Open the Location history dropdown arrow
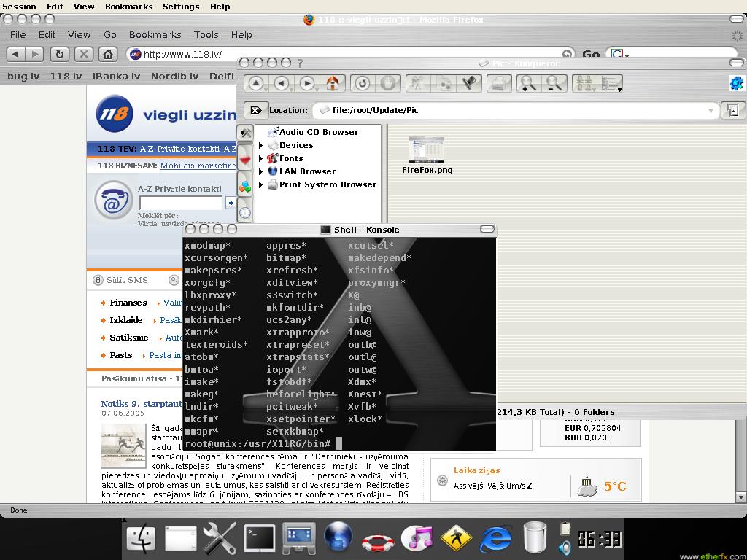This screenshot has height=560, width=747. click(711, 111)
